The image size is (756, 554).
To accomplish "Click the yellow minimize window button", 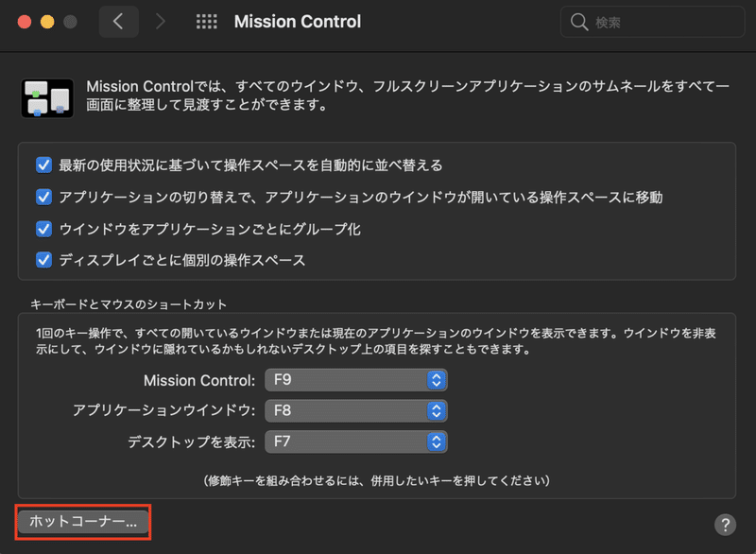I will coord(47,22).
